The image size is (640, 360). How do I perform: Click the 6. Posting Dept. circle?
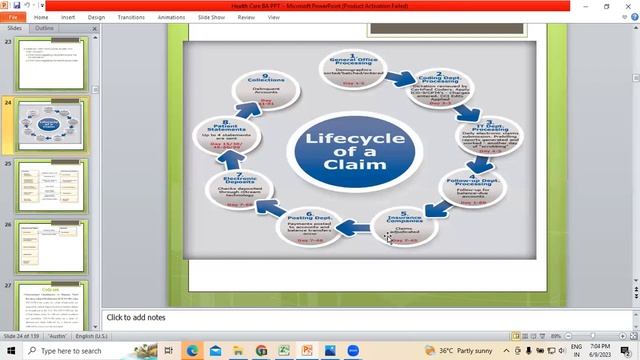click(310, 227)
